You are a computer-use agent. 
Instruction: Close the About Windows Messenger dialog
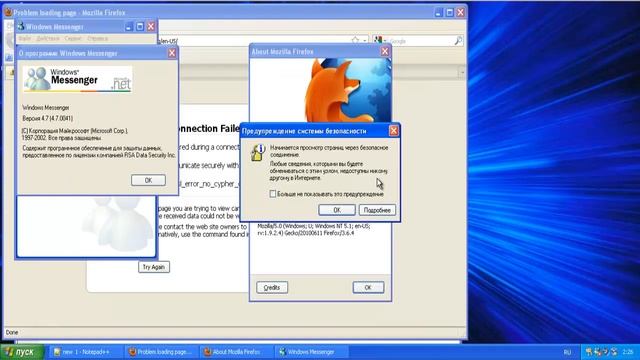point(172,53)
